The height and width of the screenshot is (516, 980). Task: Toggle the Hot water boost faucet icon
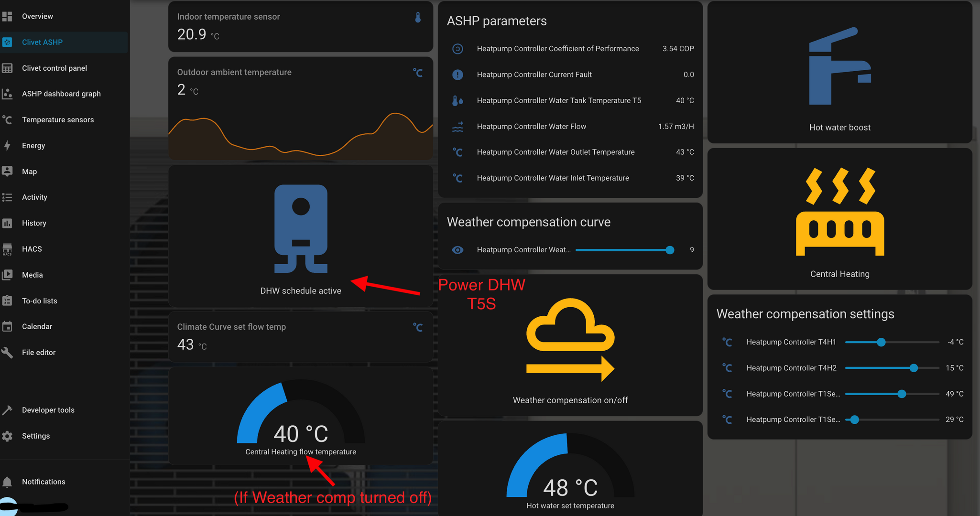pos(839,67)
